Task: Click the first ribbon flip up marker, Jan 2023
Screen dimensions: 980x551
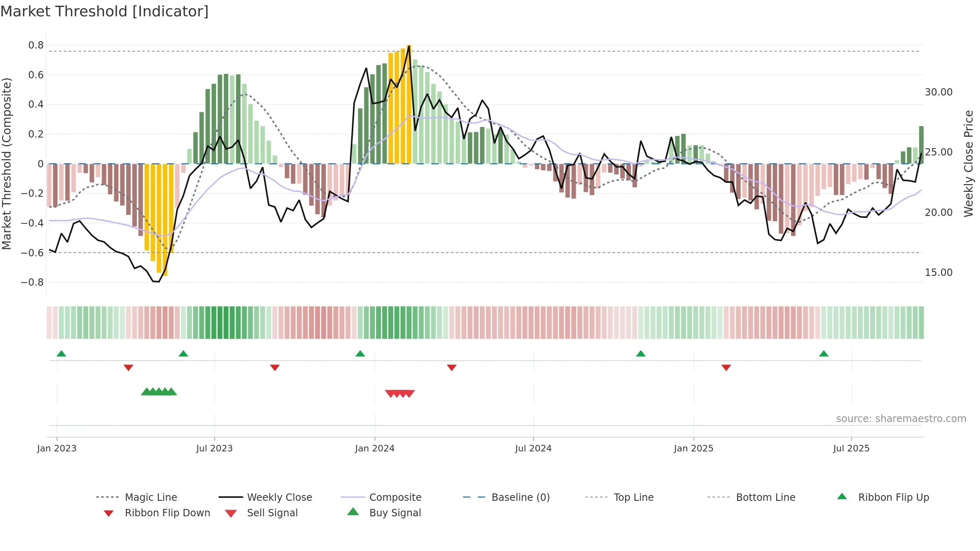Action: pyautogui.click(x=61, y=353)
